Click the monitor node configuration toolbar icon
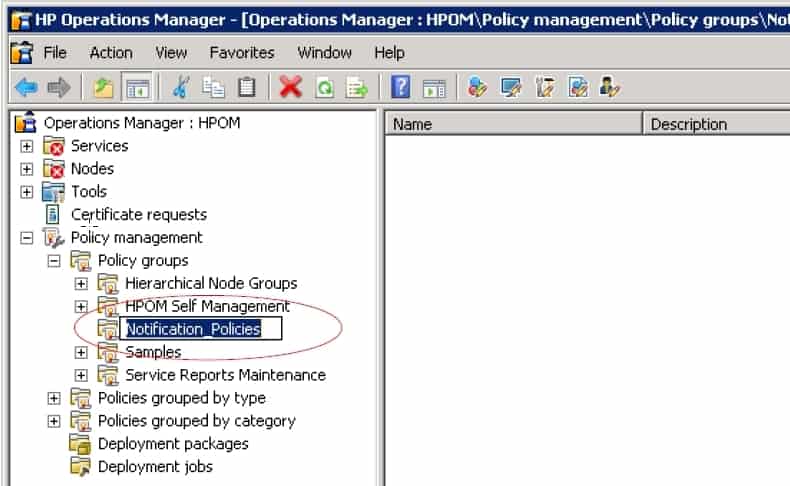Viewport: 790px width, 486px height. click(511, 87)
